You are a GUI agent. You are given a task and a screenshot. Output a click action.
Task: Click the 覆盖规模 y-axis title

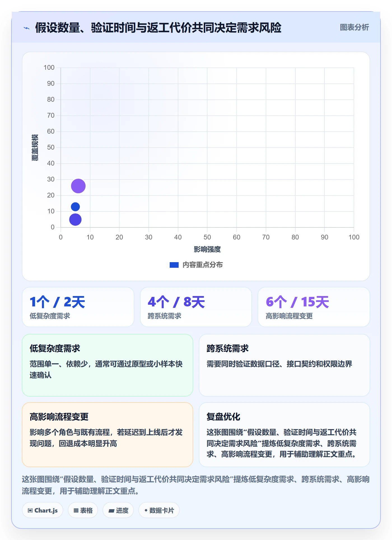[35, 148]
